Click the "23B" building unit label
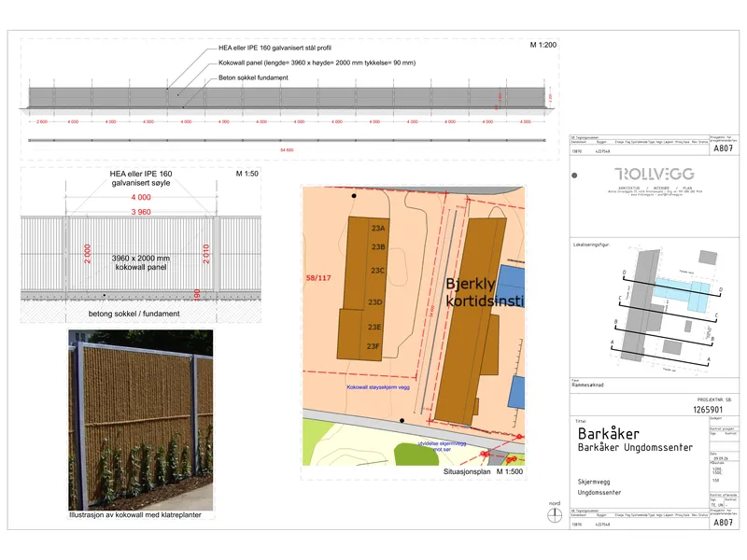 378,246
